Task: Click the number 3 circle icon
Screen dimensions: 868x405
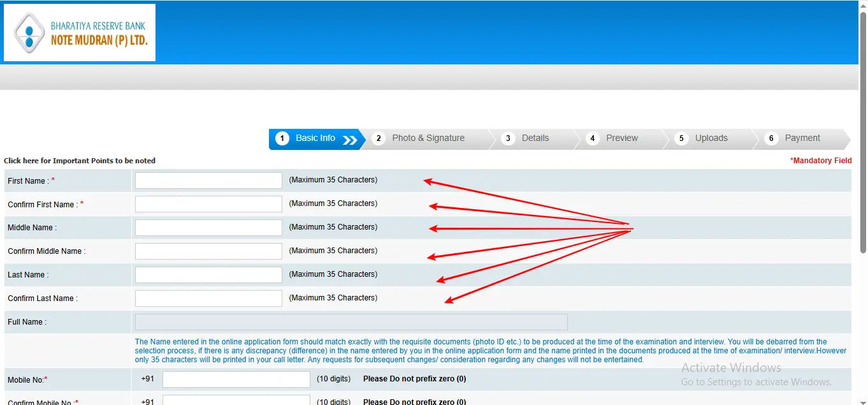Action: click(508, 138)
